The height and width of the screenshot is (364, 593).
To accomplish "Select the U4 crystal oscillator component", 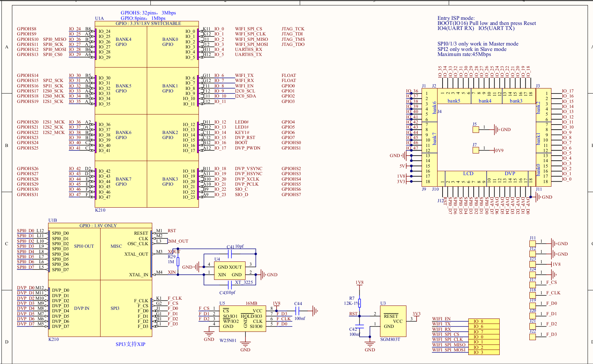I will pos(230,271).
